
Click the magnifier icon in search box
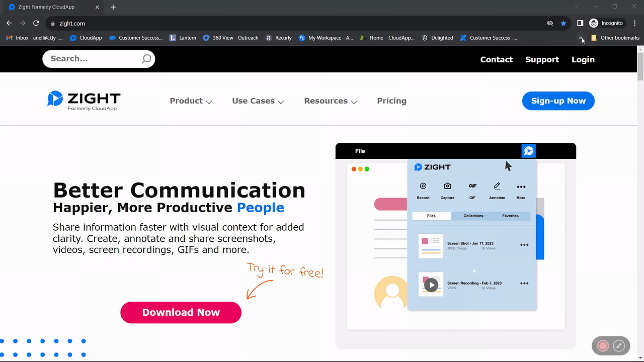(146, 59)
